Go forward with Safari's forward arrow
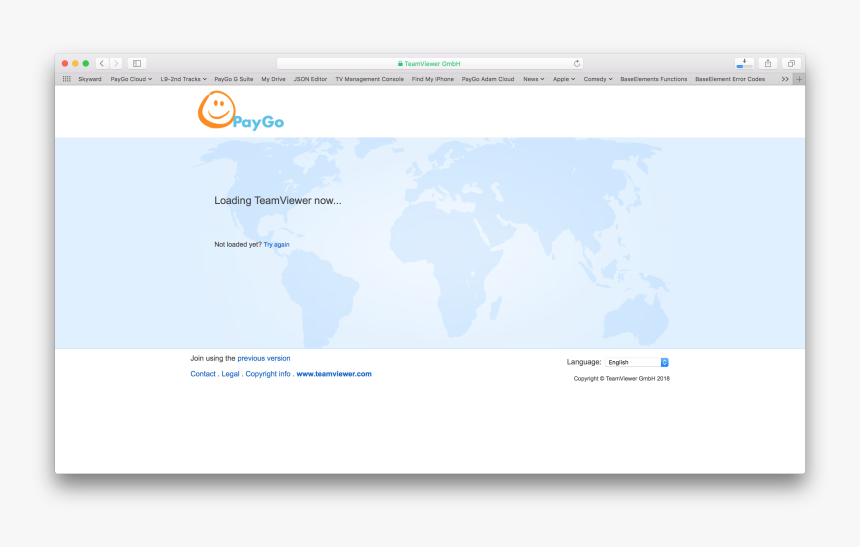Screen dimensions: 860x547 (116, 64)
